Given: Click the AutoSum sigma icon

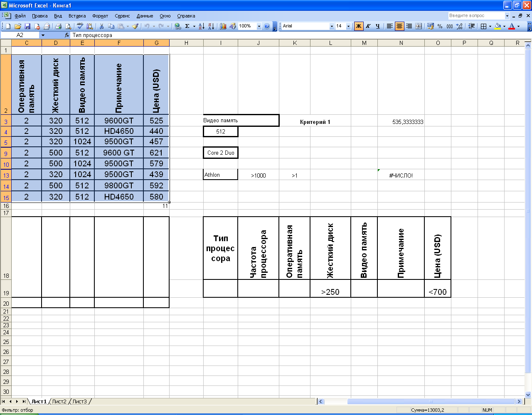Looking at the screenshot, I should 187,26.
